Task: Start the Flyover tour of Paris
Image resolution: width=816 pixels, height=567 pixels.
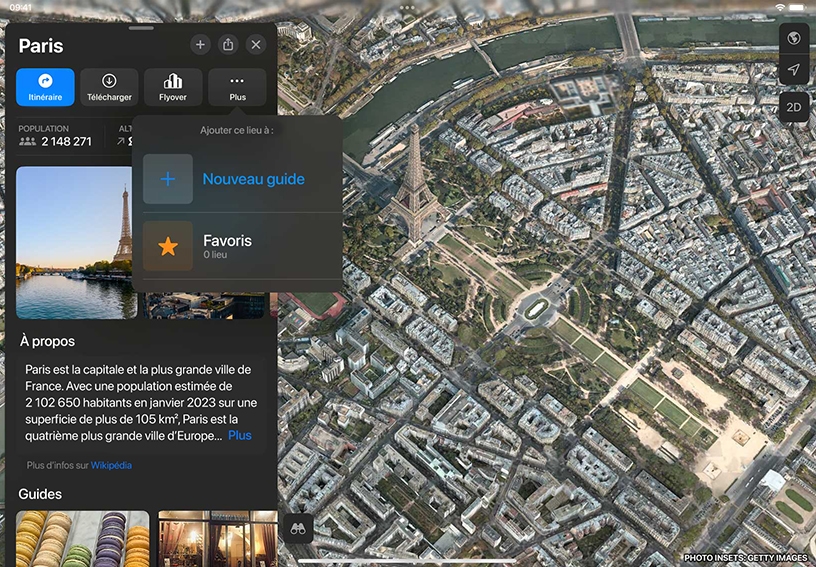Action: pos(173,87)
